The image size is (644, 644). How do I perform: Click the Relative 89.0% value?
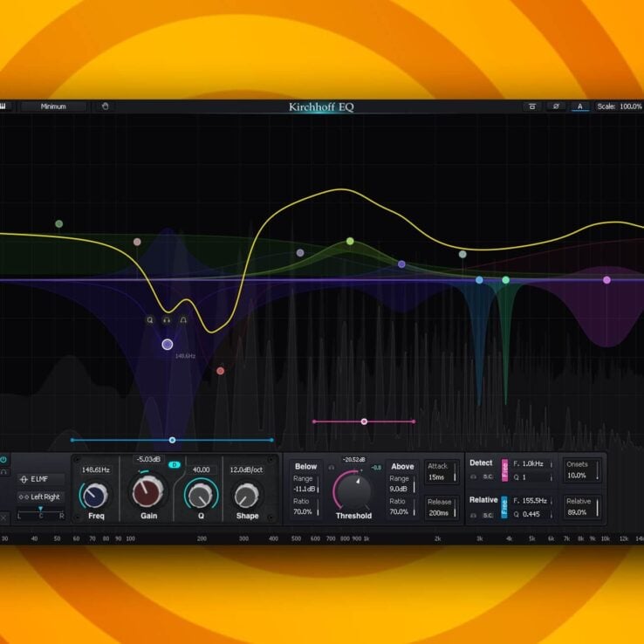(577, 512)
